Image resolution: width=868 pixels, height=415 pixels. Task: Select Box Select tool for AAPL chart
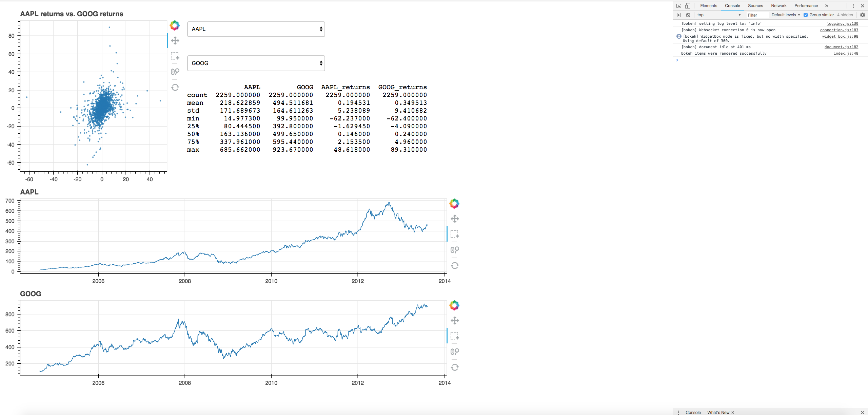455,234
